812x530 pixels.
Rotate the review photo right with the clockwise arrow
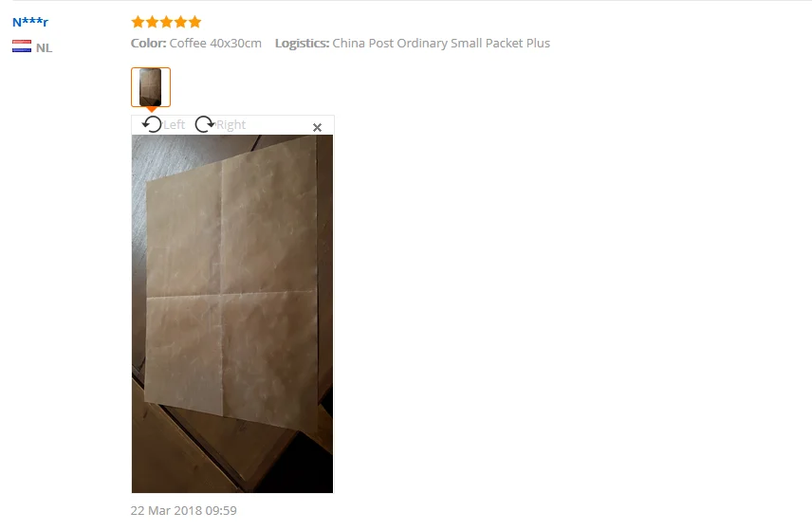click(x=205, y=124)
